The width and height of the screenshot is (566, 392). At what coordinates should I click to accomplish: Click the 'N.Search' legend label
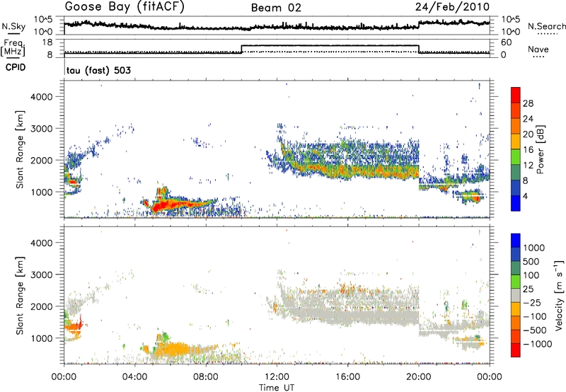click(546, 26)
